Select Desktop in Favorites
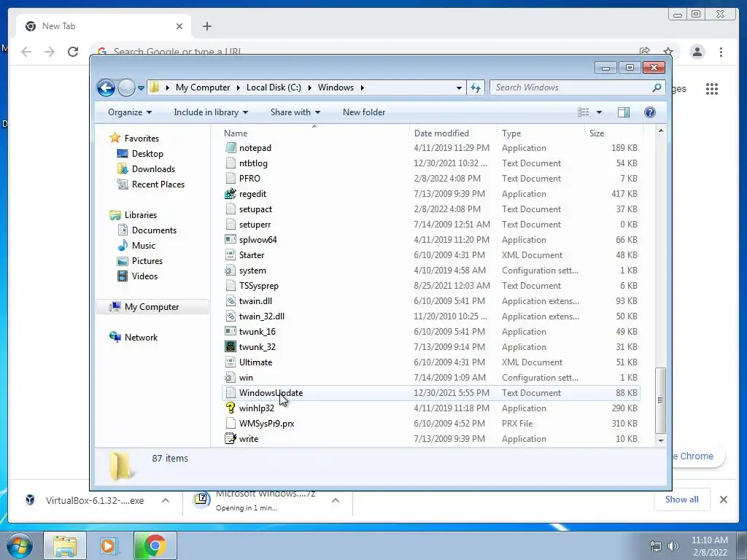Image resolution: width=747 pixels, height=560 pixels. point(147,154)
